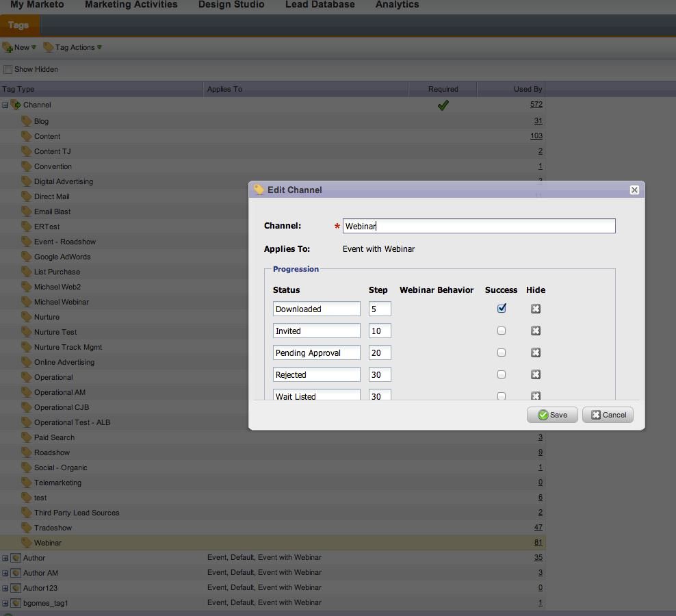The width and height of the screenshot is (676, 616).
Task: Click the tag icon next to Google AdWords
Action: (x=27, y=257)
